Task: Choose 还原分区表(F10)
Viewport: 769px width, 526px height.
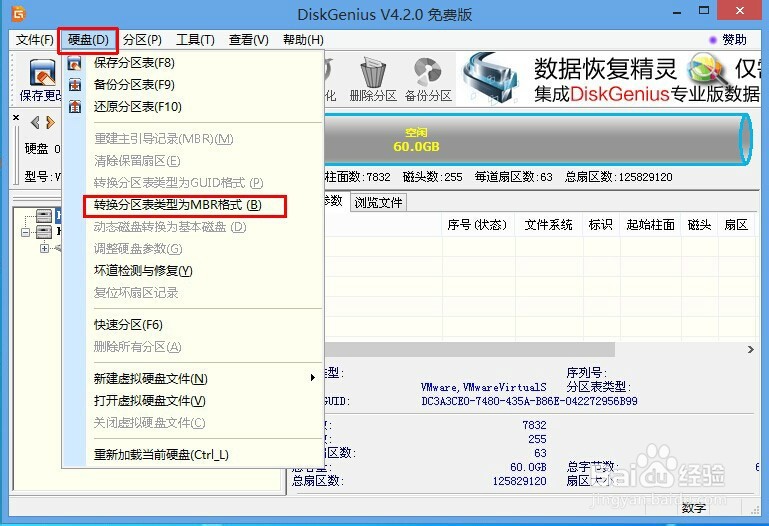Action: pos(194,107)
